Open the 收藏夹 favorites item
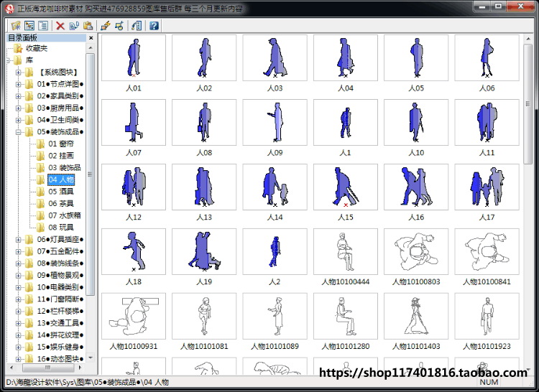This screenshot has width=539, height=392. coord(37,48)
